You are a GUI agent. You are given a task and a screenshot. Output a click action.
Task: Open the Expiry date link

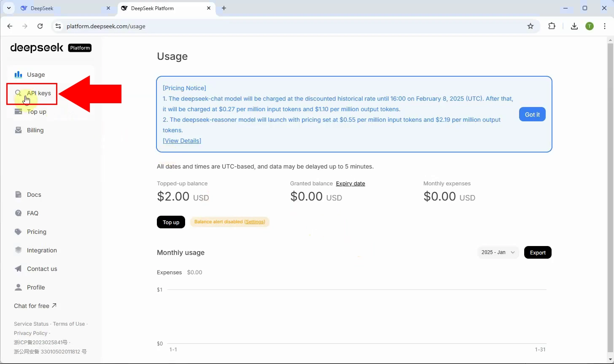pyautogui.click(x=350, y=184)
